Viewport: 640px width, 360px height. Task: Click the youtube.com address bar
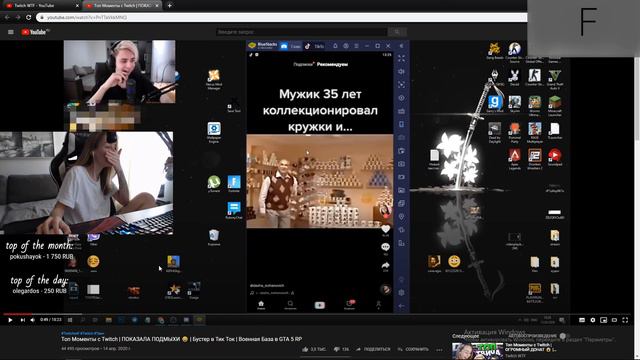coord(282,17)
